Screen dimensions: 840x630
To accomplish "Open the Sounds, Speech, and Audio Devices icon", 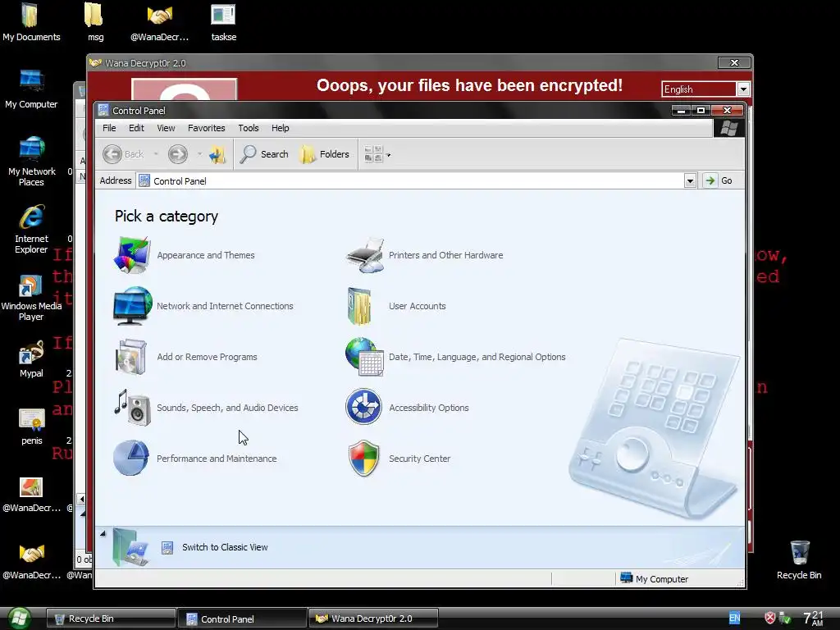I will [132, 408].
